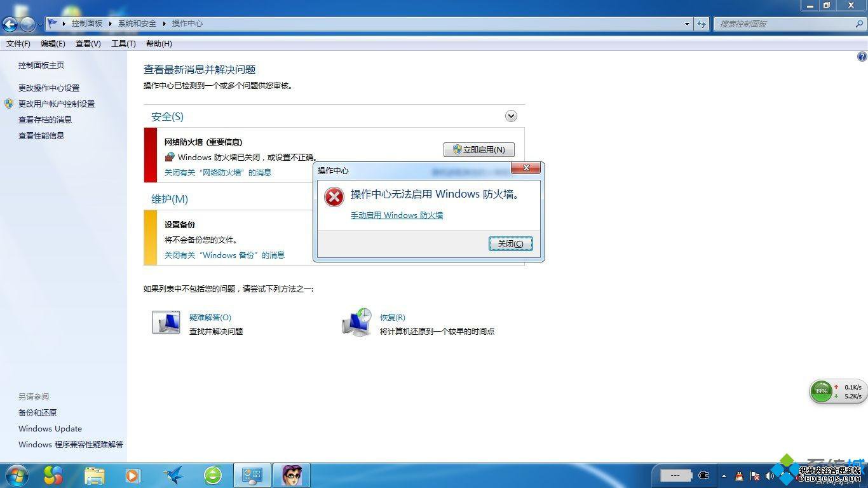This screenshot has width=868, height=488.
Task: Open the address bar history dropdown
Action: 688,24
